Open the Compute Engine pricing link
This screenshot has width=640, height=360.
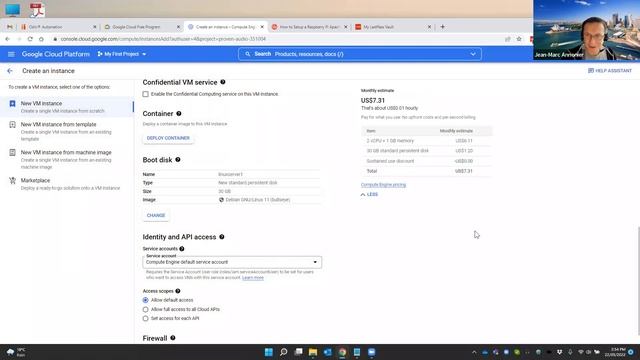coord(383,185)
